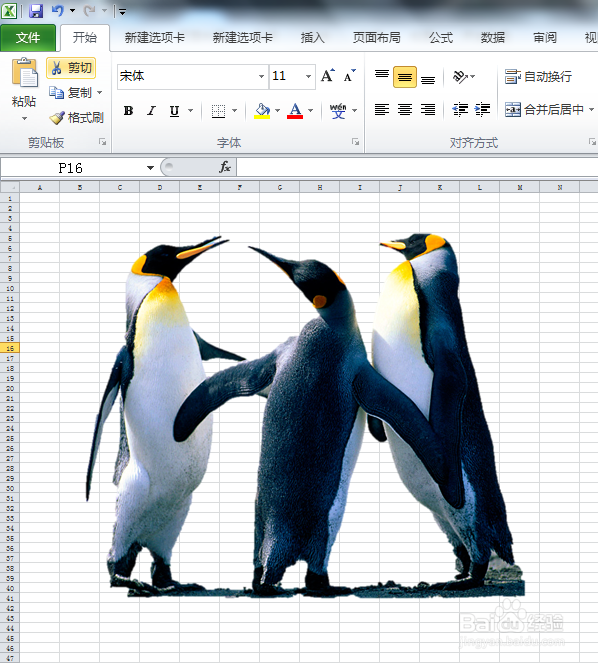The image size is (598, 663).
Task: Click the 粘贴 (Paste) clipboard icon
Action: [x=25, y=73]
